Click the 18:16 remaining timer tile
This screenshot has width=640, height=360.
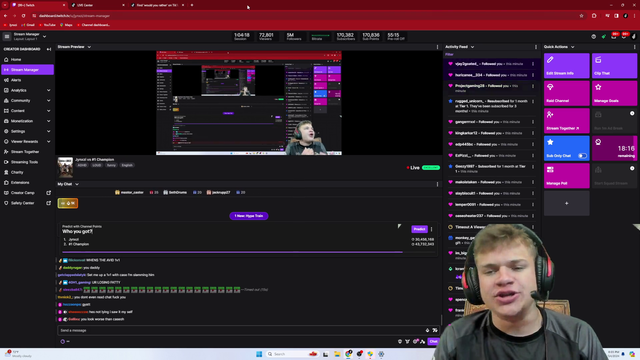pyautogui.click(x=614, y=148)
